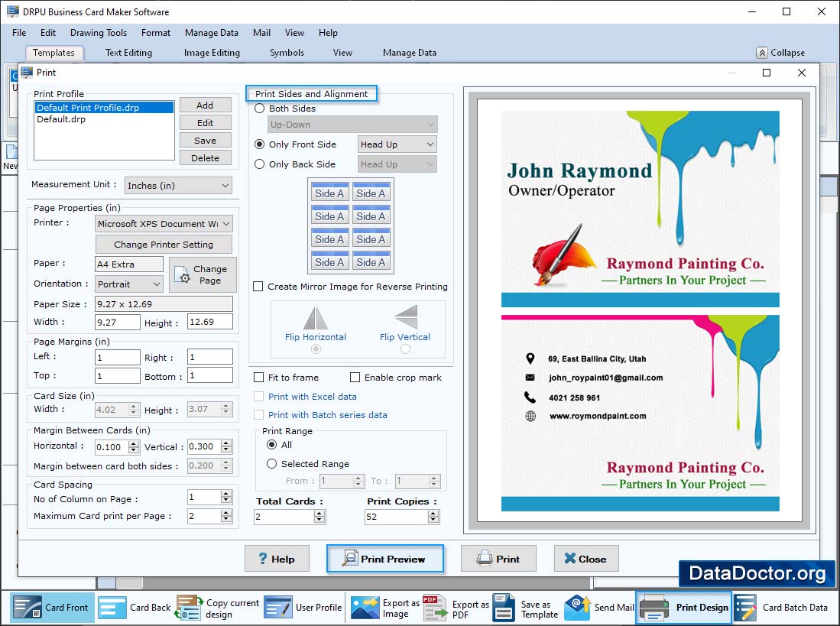Click Copy current design icon

click(188, 607)
